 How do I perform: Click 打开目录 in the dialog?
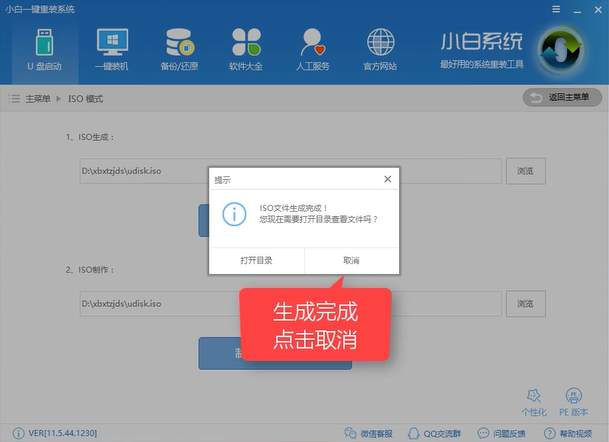[x=256, y=260]
